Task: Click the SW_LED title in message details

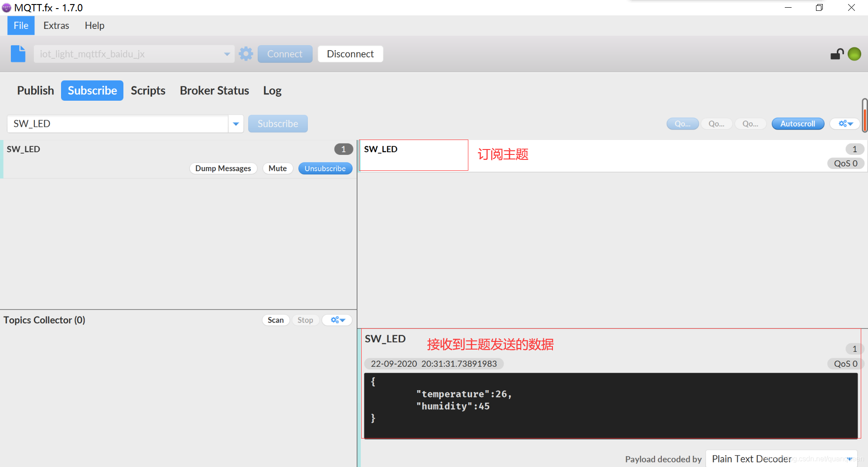Action: [x=385, y=339]
